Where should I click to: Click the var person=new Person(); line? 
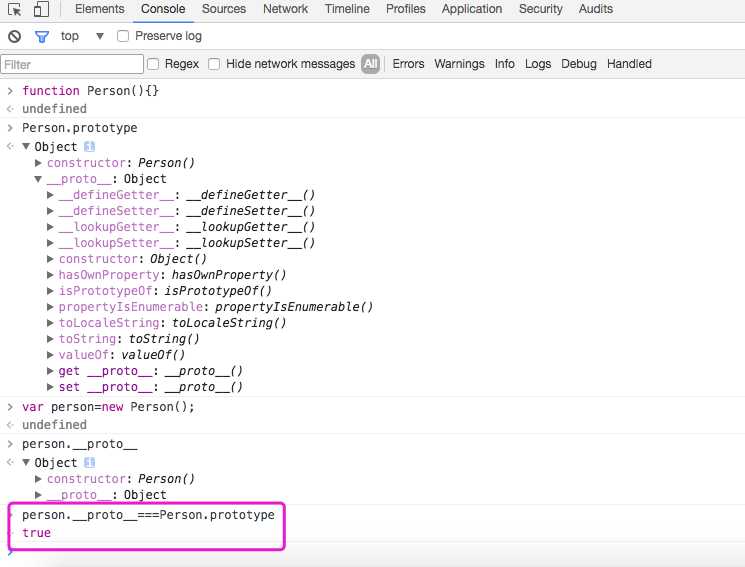[x=108, y=407]
